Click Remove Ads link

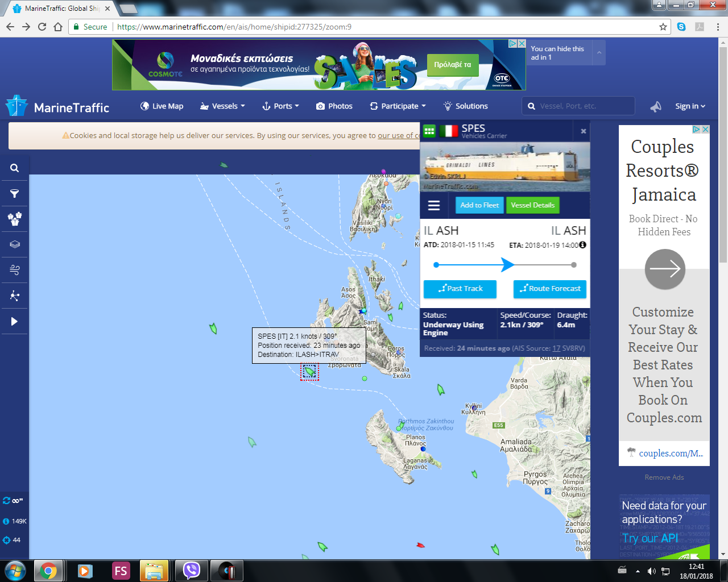[x=664, y=477]
